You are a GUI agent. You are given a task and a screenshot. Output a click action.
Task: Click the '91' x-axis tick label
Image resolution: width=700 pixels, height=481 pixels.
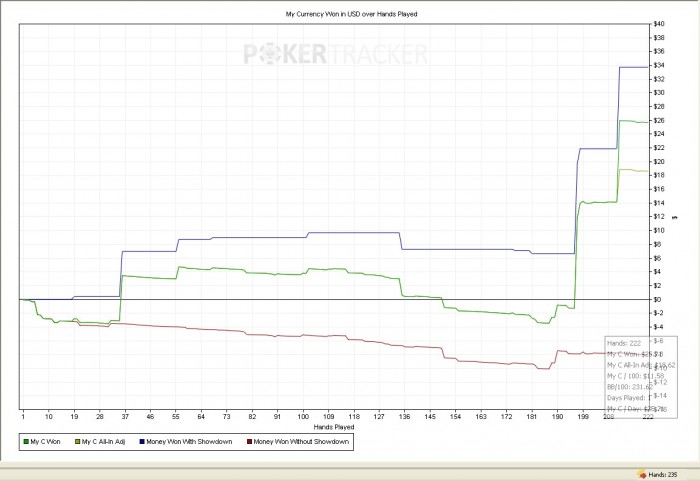coord(278,416)
